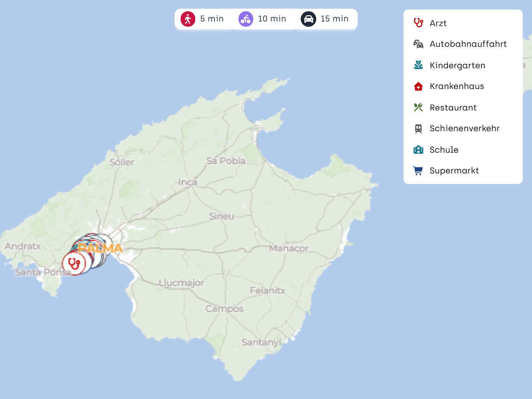Screen dimensions: 532x399
Task: Select the '15 min' travel time label
Action: [334, 19]
